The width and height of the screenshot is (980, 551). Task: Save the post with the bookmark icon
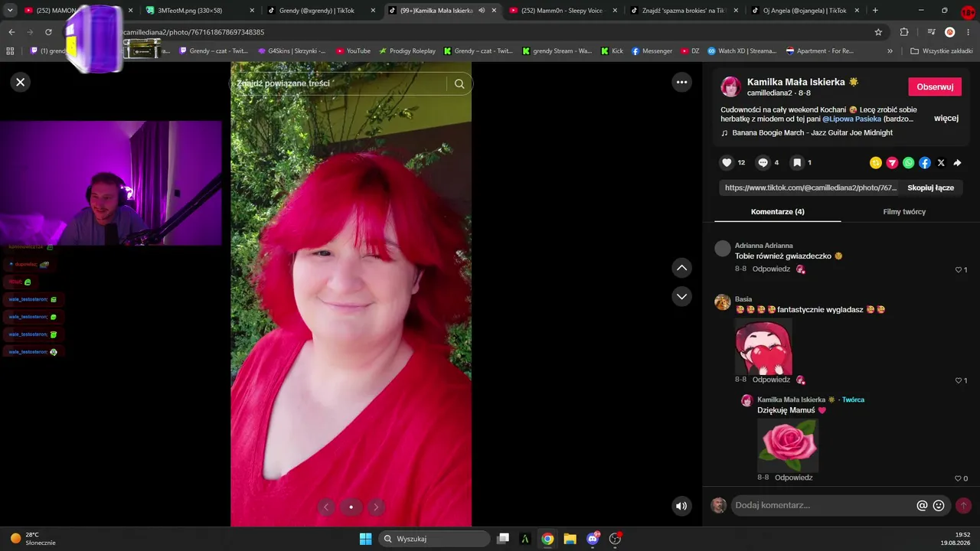click(797, 162)
